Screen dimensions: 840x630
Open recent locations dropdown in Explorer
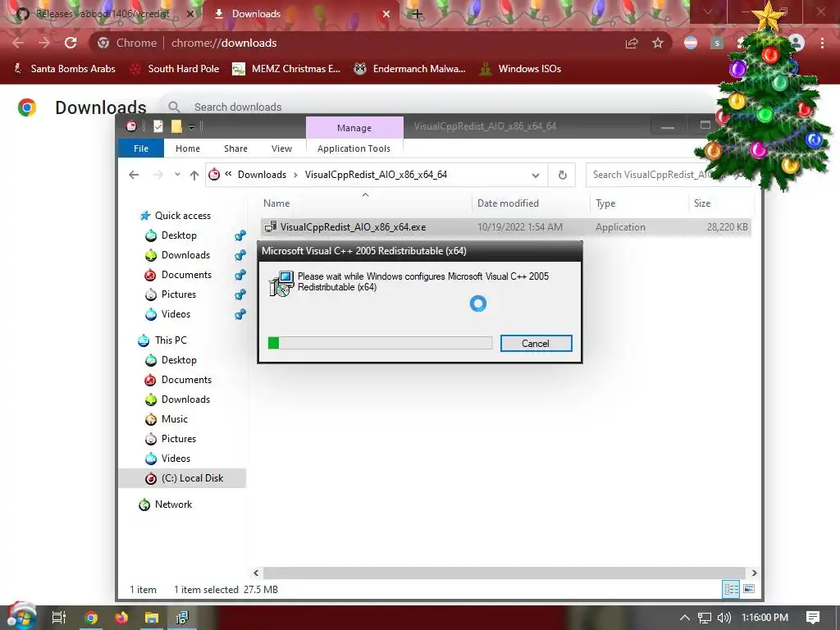tap(177, 175)
